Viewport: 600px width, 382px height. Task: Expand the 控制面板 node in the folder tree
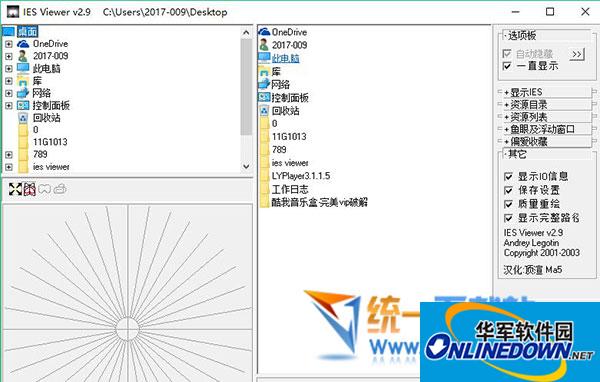pyautogui.click(x=9, y=105)
